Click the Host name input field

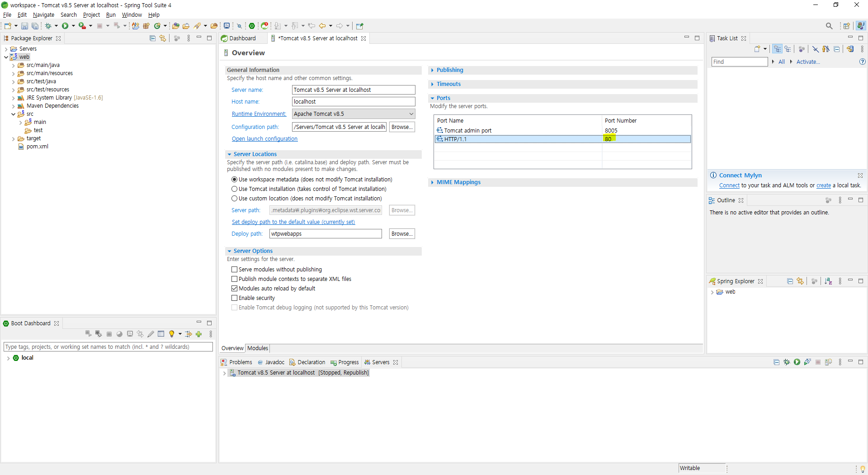[354, 102]
